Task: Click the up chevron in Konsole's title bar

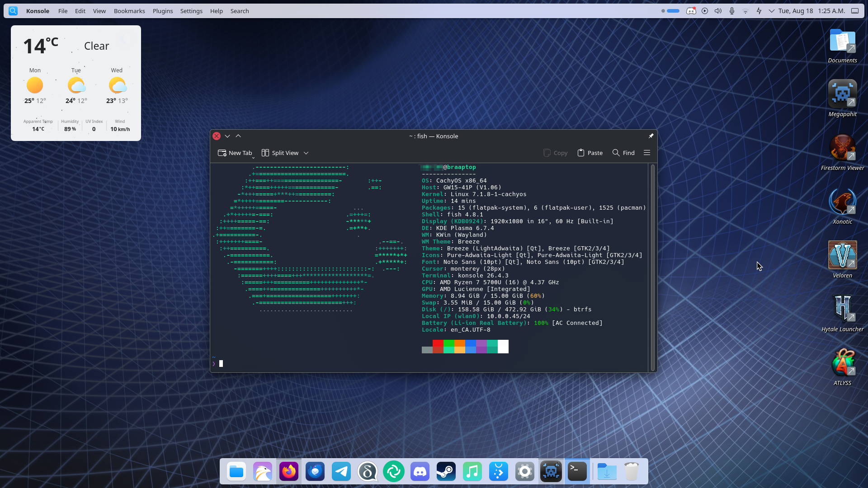Action: [238, 136]
